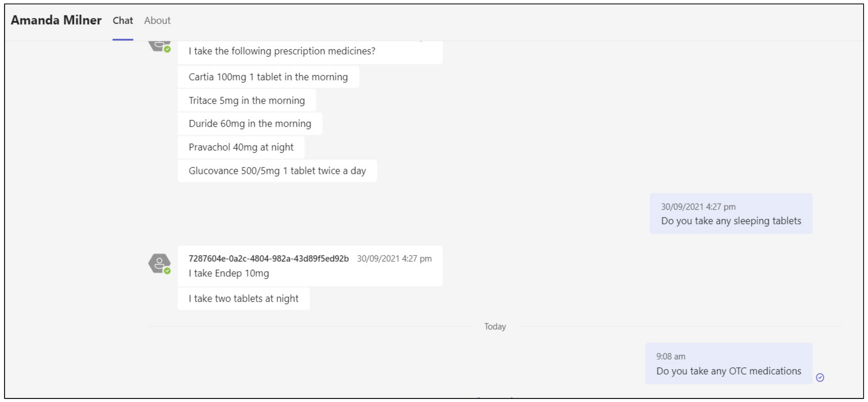868x402 pixels.
Task: Click the sender ID starting with 7287604e
Action: (269, 258)
